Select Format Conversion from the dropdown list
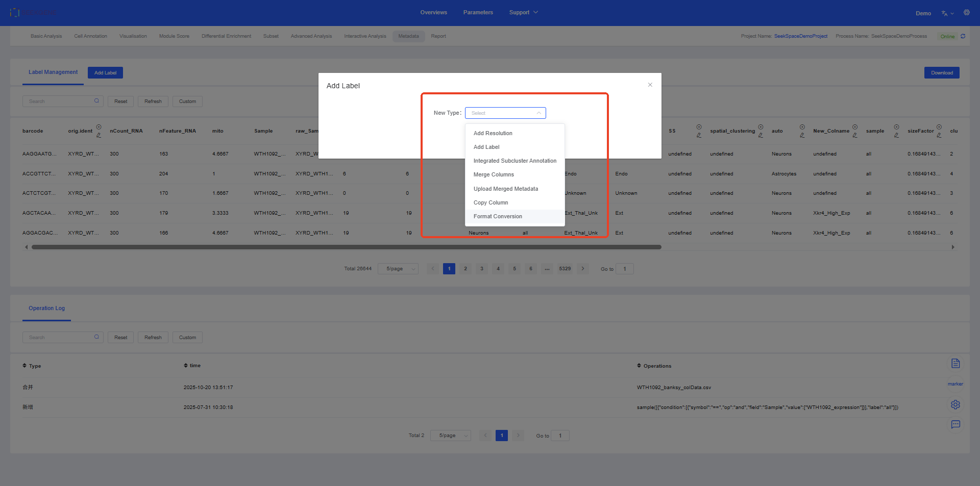The height and width of the screenshot is (486, 980). coord(498,217)
